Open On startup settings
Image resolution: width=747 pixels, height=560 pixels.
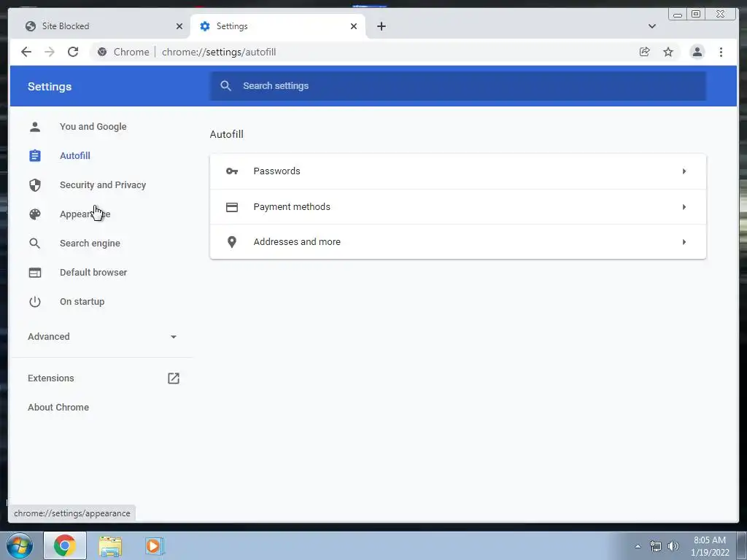click(82, 301)
